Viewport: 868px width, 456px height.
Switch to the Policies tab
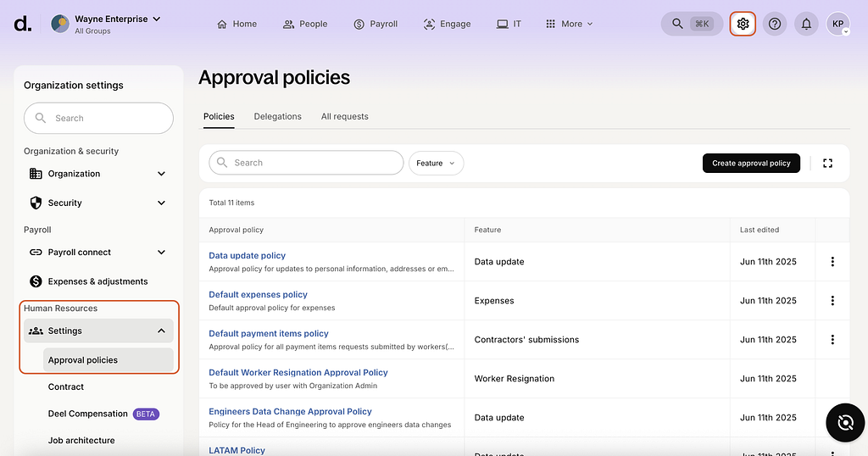tap(219, 117)
